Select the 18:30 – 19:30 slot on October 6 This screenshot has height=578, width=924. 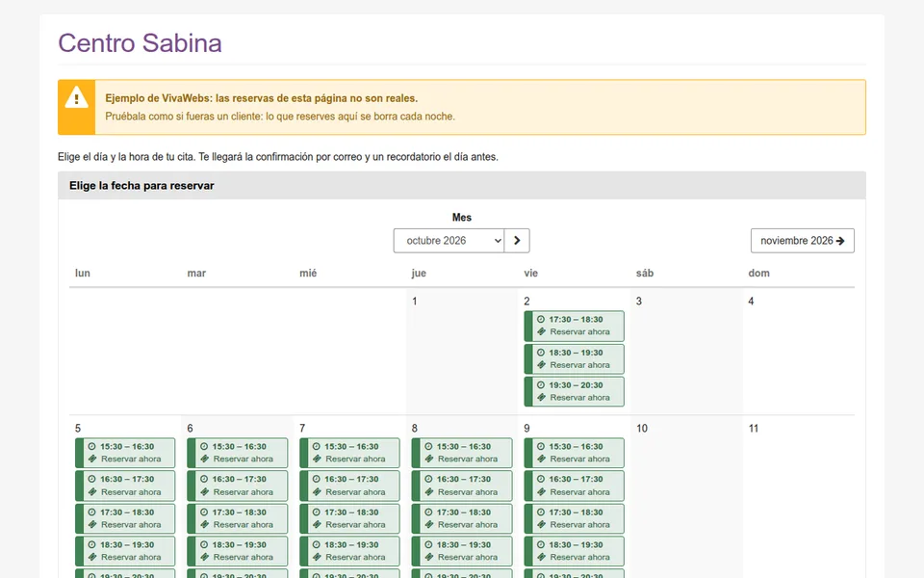pos(238,551)
